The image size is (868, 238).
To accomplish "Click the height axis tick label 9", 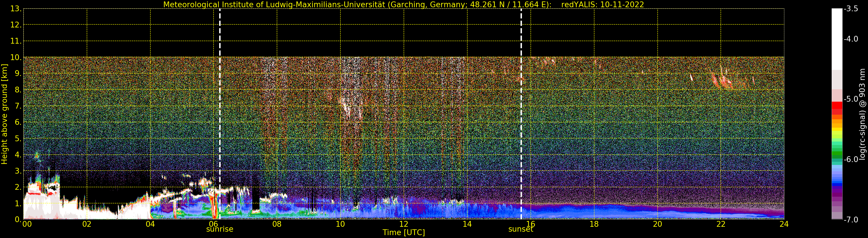I will click(x=18, y=74).
